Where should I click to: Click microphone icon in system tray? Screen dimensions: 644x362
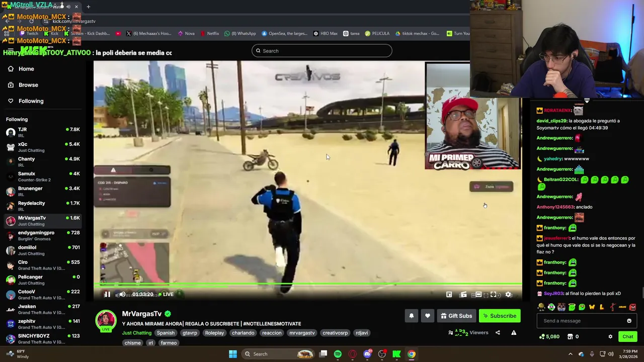tap(592, 354)
